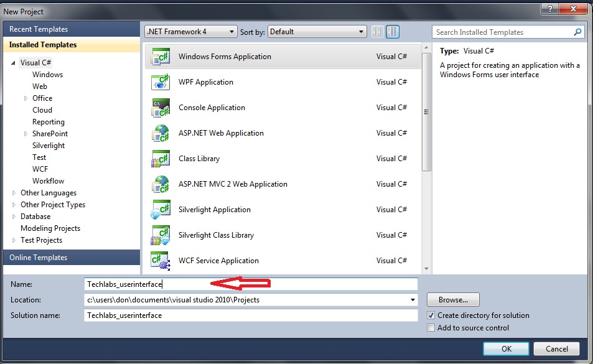Uncheck Create directory for solution

click(431, 315)
